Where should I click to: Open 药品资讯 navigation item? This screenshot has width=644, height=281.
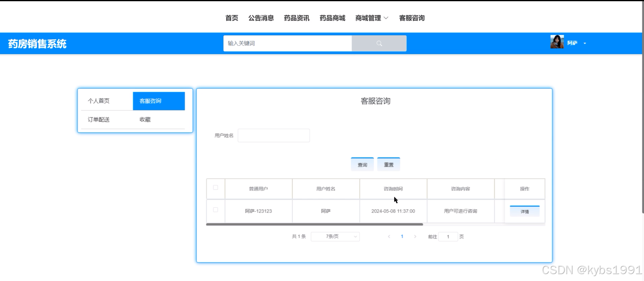pos(297,18)
